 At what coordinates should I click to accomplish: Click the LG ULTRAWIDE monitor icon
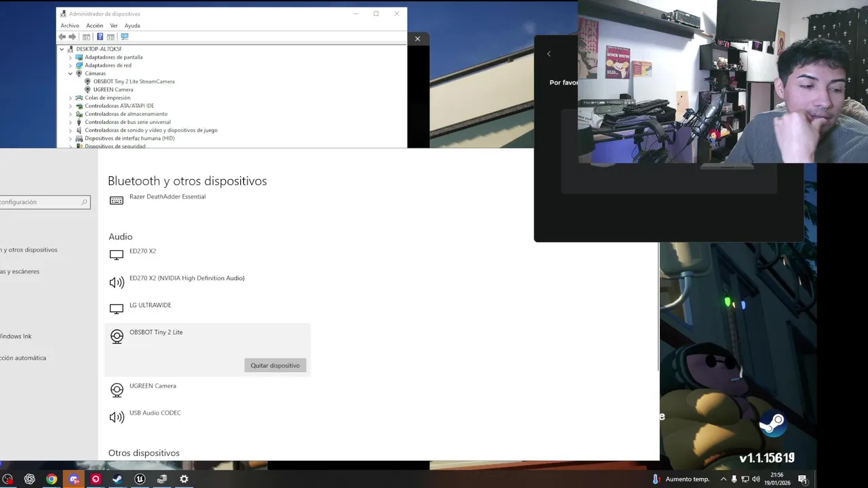pos(117,309)
